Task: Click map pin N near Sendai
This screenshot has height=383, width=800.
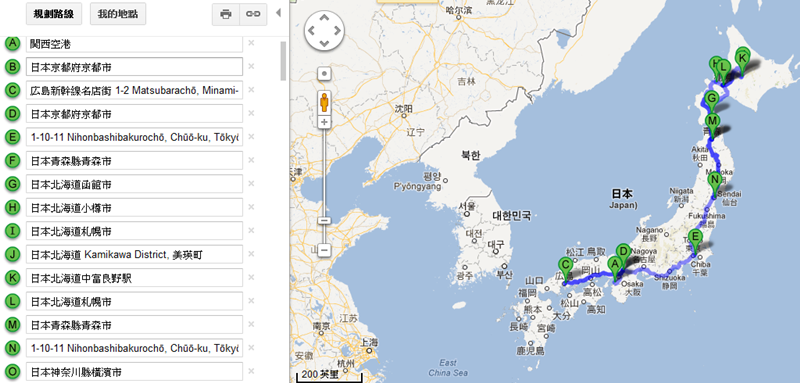Action: pyautogui.click(x=715, y=181)
